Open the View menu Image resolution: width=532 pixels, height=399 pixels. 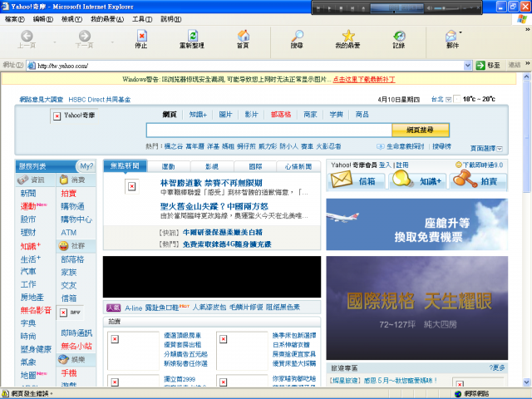[71, 19]
